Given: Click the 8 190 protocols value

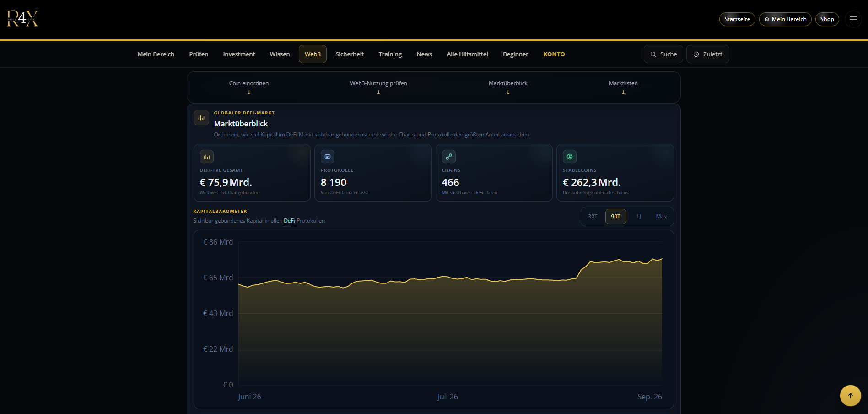Looking at the screenshot, I should pos(334,182).
